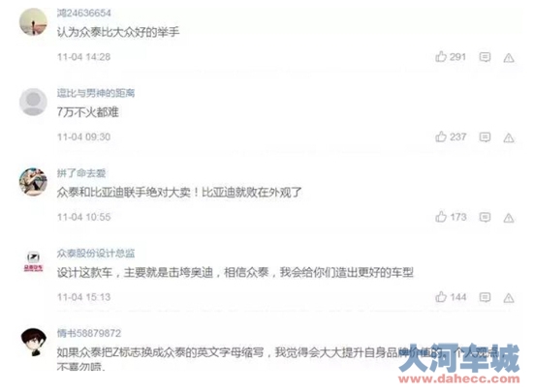Viewport: 533px width, 392px height.
Task: Reply to comment posted 11-04 10:55
Action: [485, 217]
